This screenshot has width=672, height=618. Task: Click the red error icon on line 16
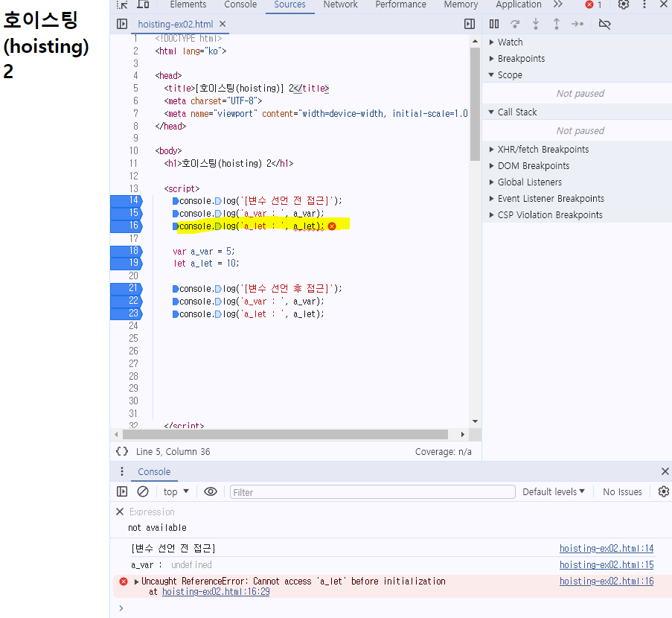[332, 226]
